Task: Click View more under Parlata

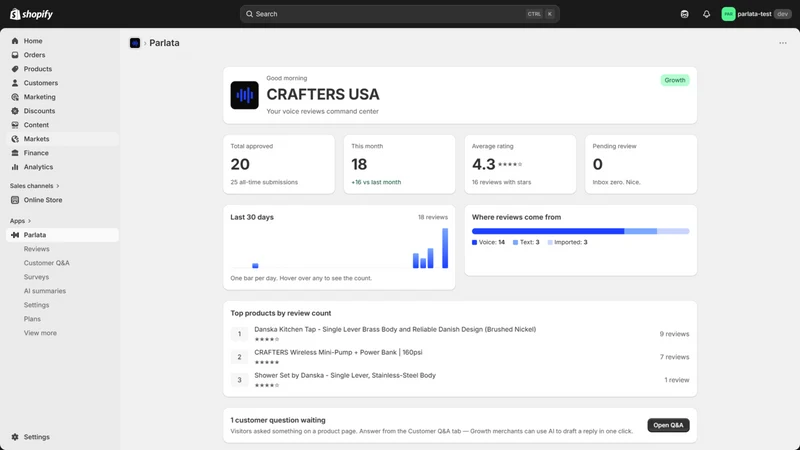Action: coord(40,333)
